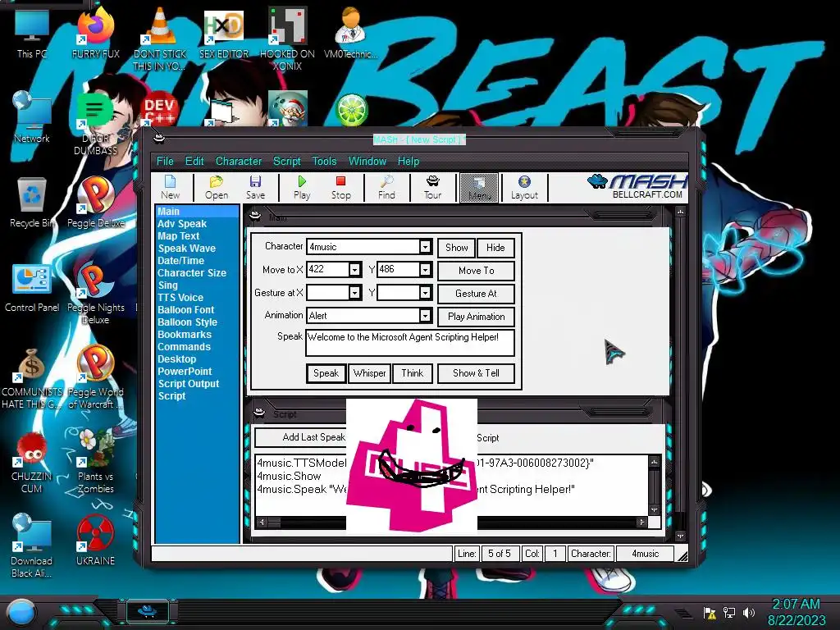This screenshot has height=630, width=840.
Task: Click the Think button
Action: click(412, 373)
